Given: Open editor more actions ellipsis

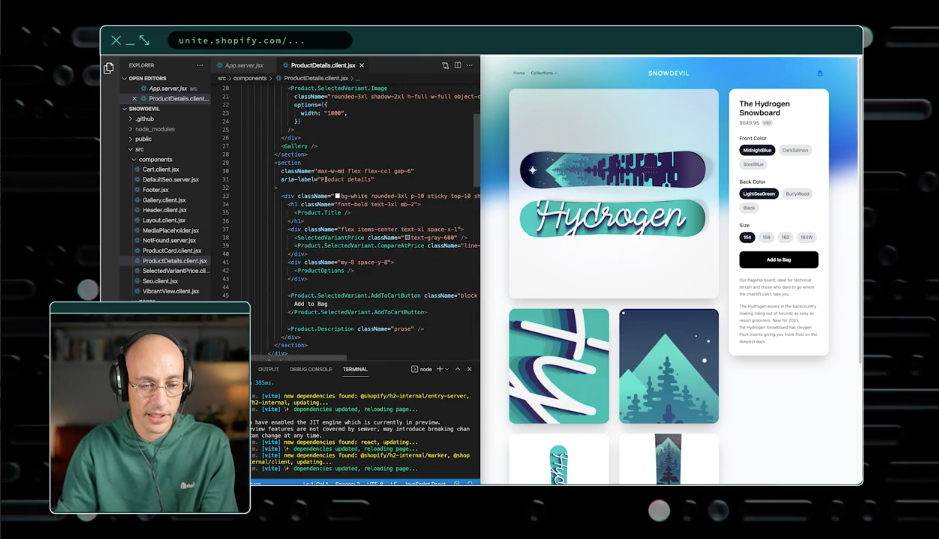Looking at the screenshot, I should 470,65.
